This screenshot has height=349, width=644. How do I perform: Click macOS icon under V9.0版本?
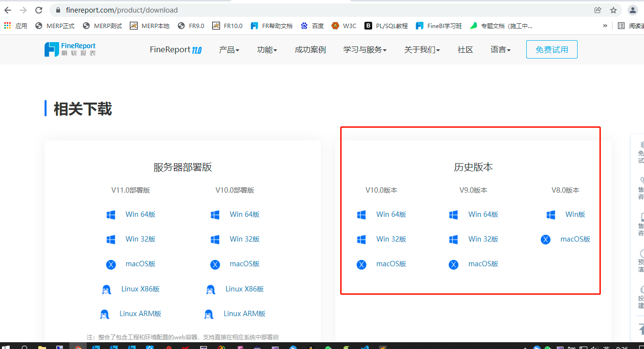pos(454,264)
